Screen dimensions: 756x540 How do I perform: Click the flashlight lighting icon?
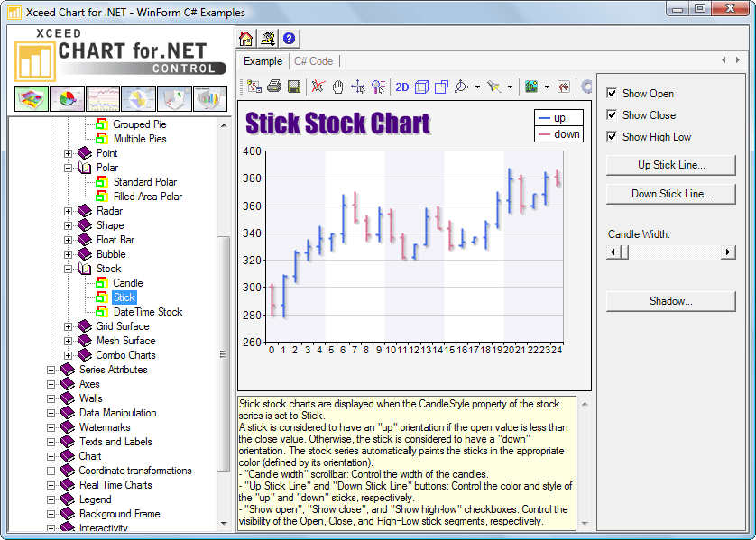493,87
